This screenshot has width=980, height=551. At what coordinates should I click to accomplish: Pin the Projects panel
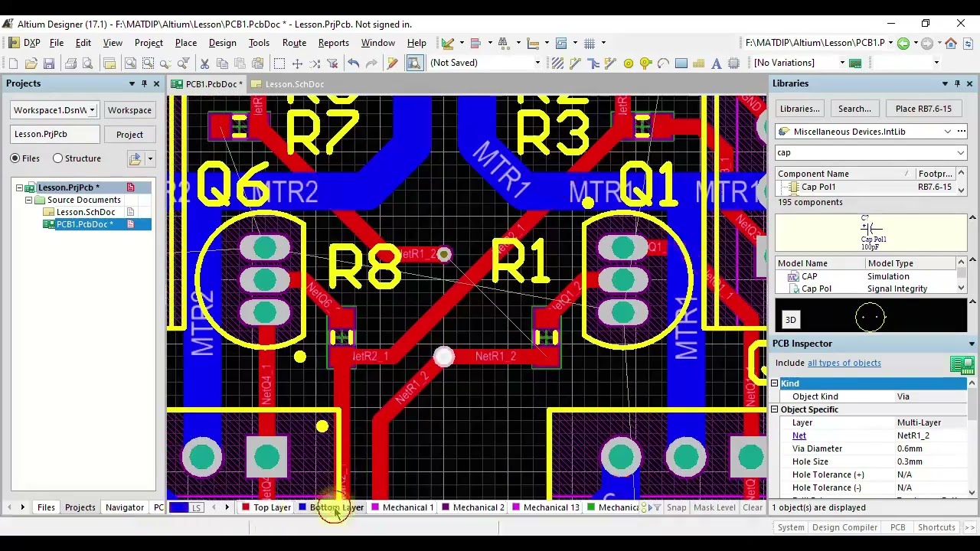click(x=144, y=83)
